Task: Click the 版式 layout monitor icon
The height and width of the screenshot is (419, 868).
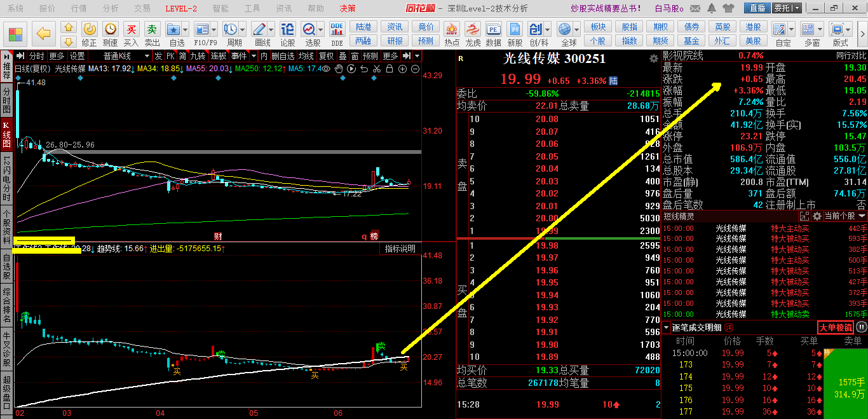Action: tap(837, 29)
